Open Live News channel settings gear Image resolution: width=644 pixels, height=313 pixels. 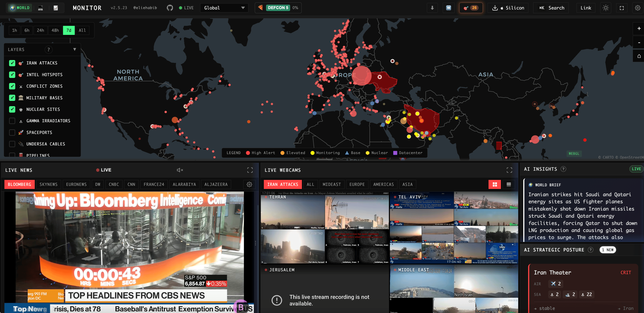pos(249,185)
